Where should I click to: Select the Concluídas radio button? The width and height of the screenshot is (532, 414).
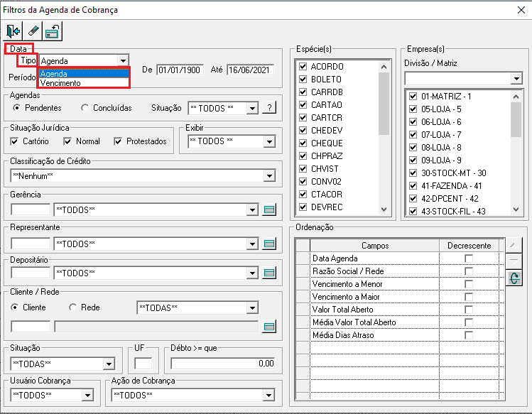pyautogui.click(x=85, y=108)
